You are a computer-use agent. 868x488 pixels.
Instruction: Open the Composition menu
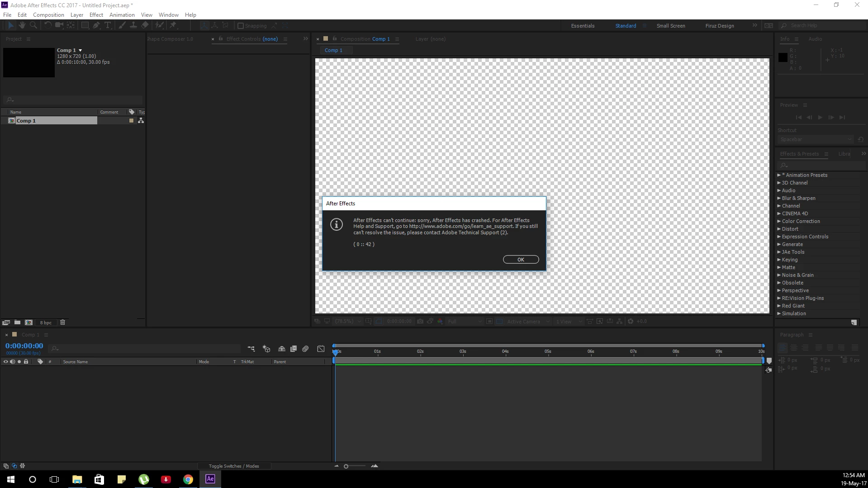coord(48,14)
